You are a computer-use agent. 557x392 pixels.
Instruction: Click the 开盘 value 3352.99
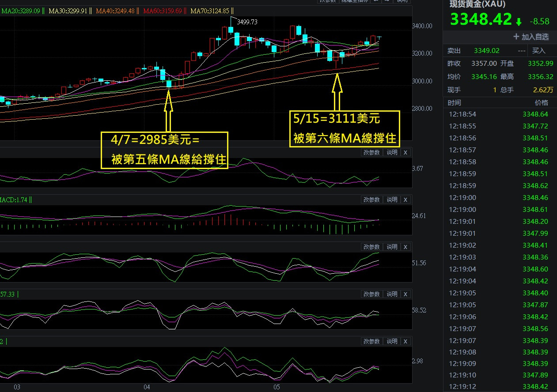pos(540,64)
